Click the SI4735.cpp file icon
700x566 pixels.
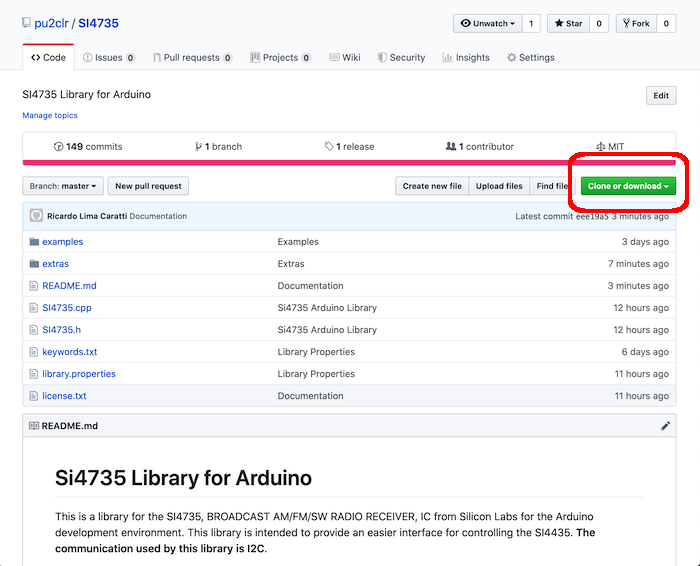click(33, 308)
